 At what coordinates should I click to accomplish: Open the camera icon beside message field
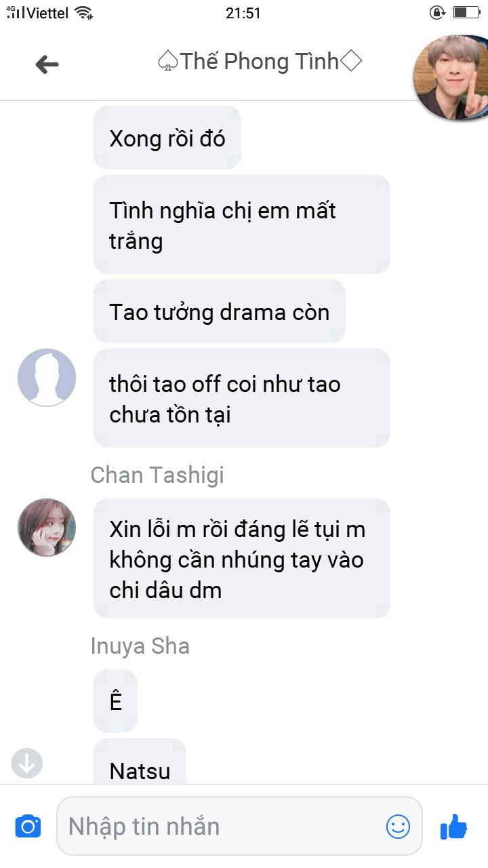point(28,827)
